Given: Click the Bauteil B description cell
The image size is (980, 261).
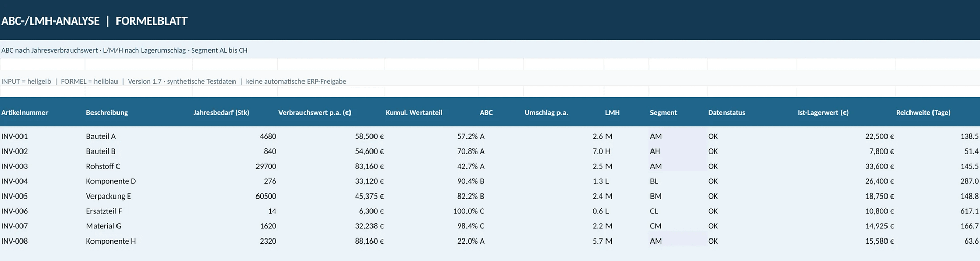Looking at the screenshot, I should tap(138, 151).
